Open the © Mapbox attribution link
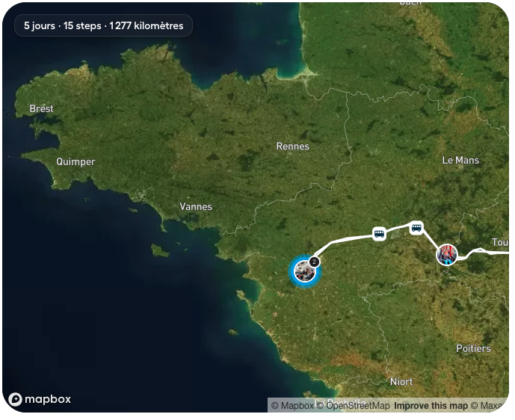The height and width of the screenshot is (420, 515). (x=292, y=406)
